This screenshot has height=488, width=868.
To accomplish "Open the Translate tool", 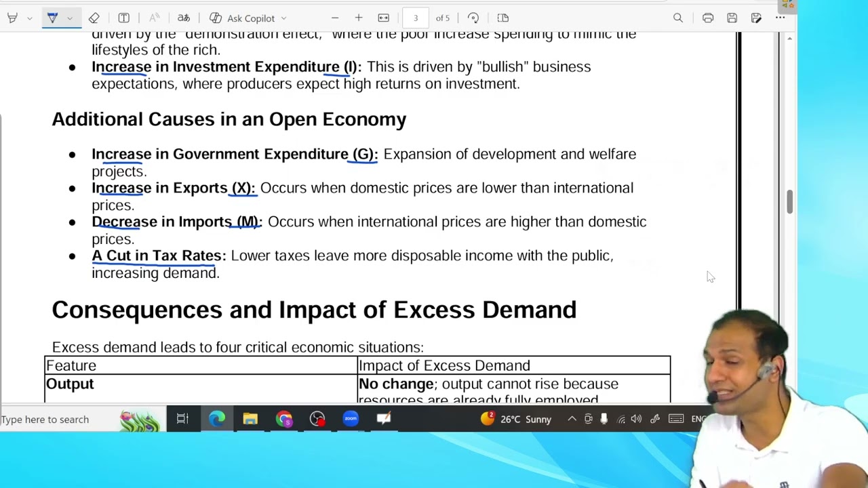I will tap(184, 18).
